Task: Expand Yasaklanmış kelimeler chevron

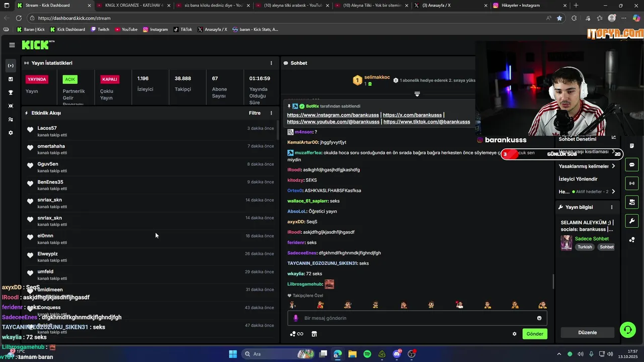Action: [613, 166]
